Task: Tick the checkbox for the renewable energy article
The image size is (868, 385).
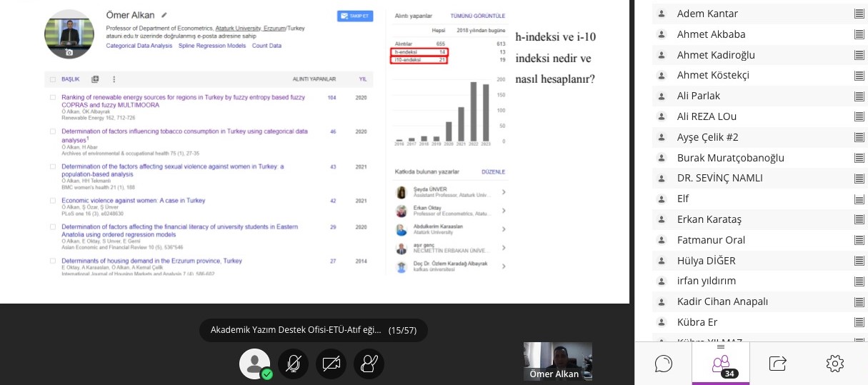Action: 52,97
